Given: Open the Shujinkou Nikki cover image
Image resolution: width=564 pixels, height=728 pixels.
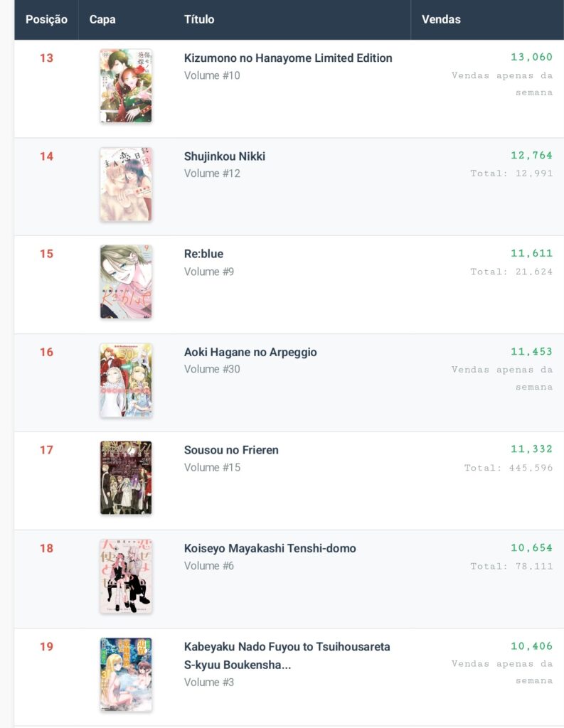Looking at the screenshot, I should pos(126,184).
